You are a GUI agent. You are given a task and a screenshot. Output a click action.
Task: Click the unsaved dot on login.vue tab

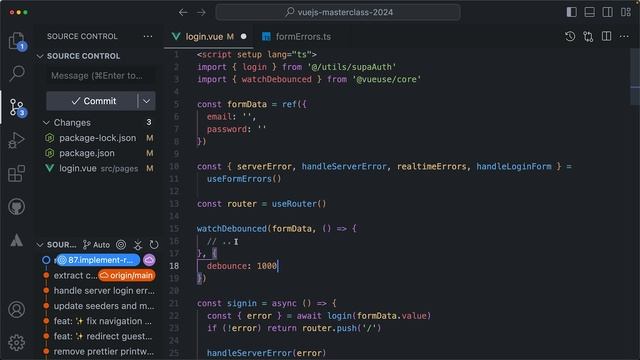coord(244,36)
